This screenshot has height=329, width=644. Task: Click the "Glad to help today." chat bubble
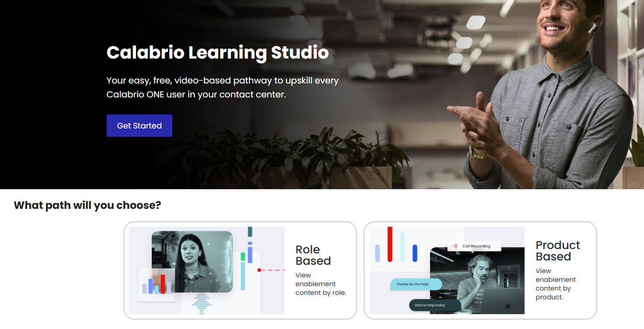[435, 305]
